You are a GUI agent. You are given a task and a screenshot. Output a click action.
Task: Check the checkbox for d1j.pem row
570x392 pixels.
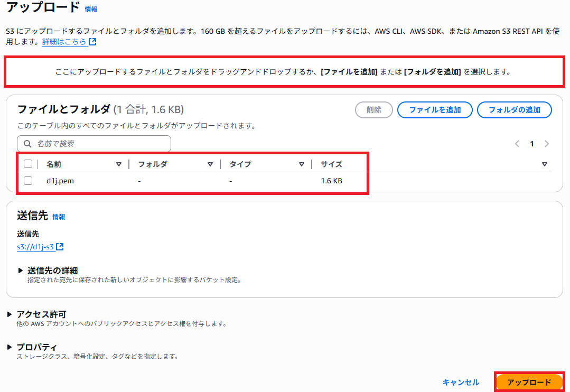point(28,181)
